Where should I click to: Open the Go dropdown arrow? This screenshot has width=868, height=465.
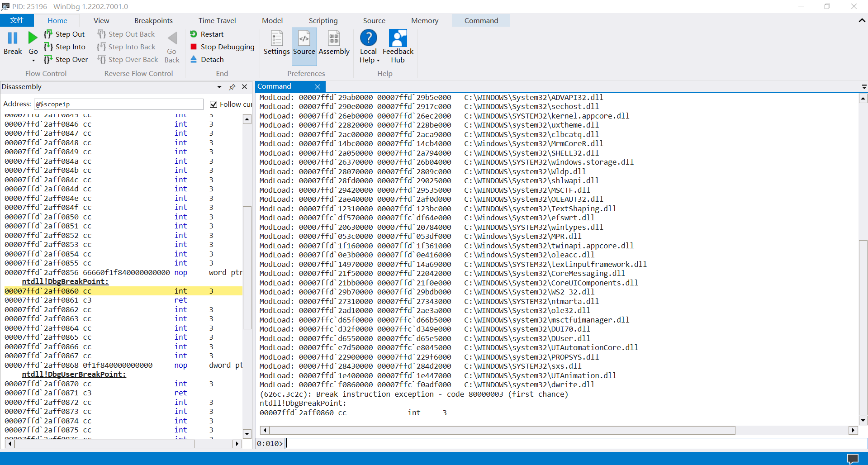click(33, 60)
